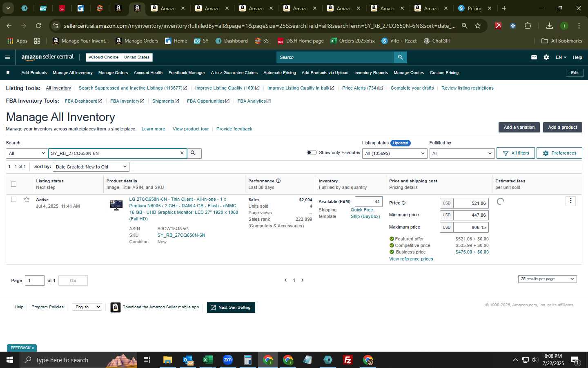Click the Edit button in navigation bar
This screenshot has height=368, width=588.
[575, 73]
